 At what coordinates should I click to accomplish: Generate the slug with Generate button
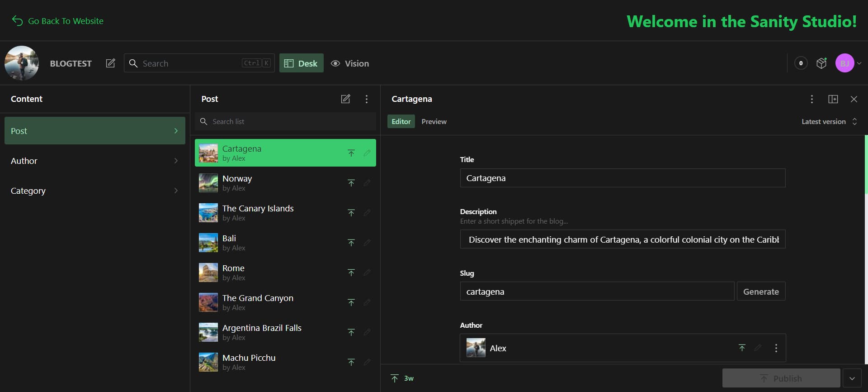(761, 292)
